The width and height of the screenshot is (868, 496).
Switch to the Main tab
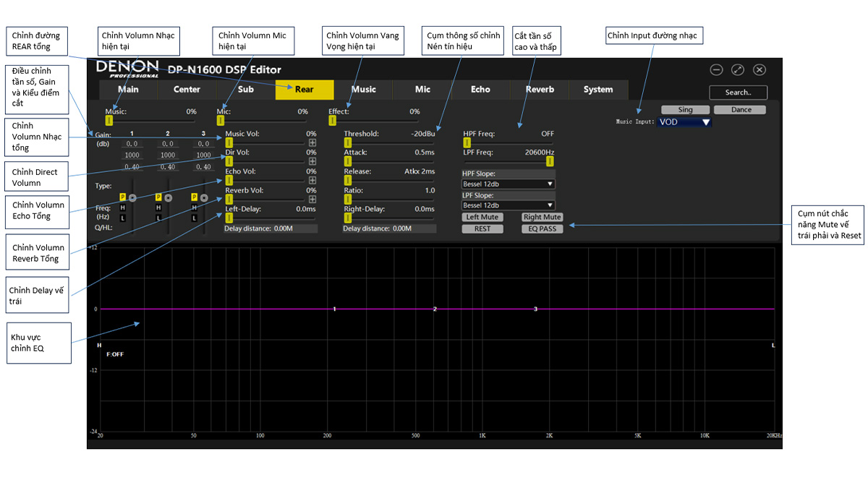pyautogui.click(x=128, y=90)
